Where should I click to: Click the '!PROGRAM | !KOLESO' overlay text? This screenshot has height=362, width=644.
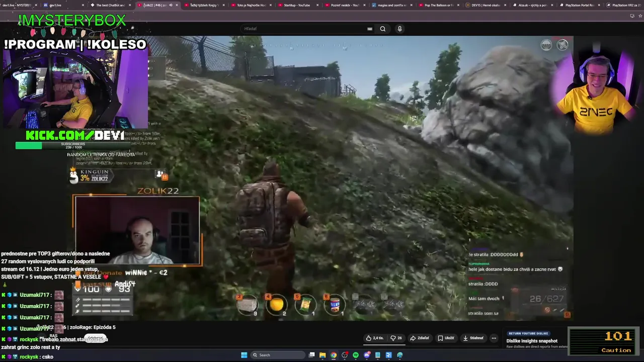pos(75,44)
